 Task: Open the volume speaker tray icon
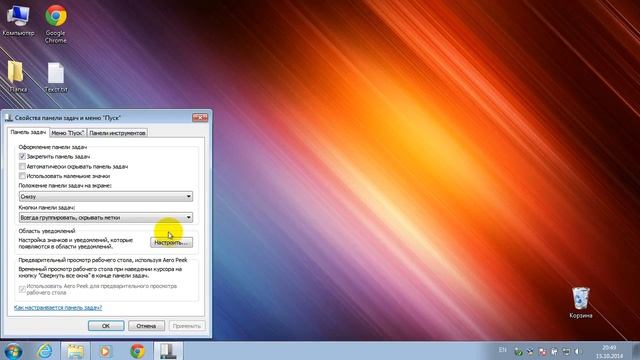click(x=578, y=351)
